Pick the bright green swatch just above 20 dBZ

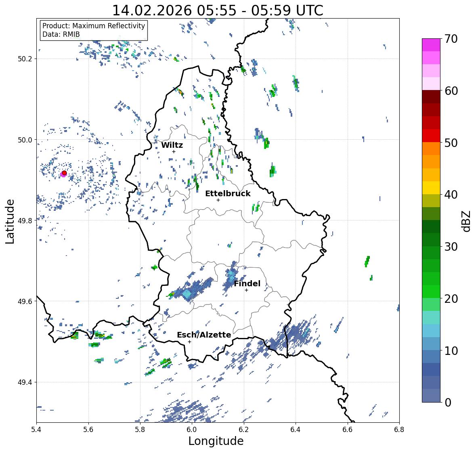click(x=431, y=292)
